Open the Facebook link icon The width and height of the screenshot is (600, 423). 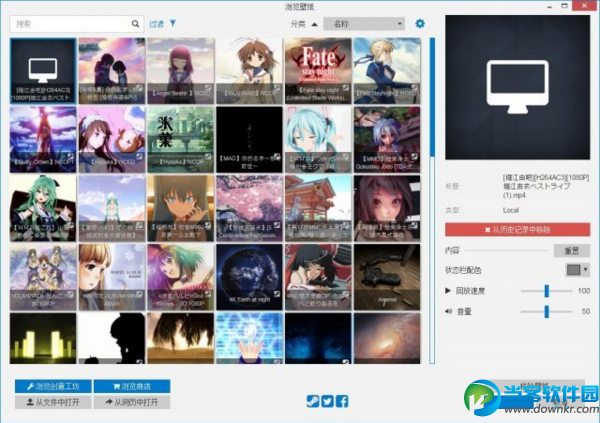pos(342,401)
